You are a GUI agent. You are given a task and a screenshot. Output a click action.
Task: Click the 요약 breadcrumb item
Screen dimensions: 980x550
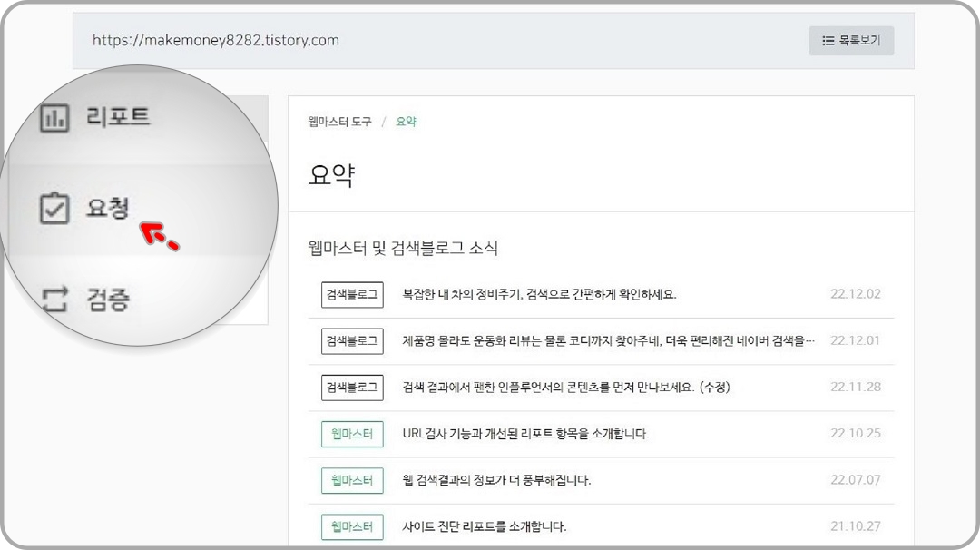click(x=406, y=122)
